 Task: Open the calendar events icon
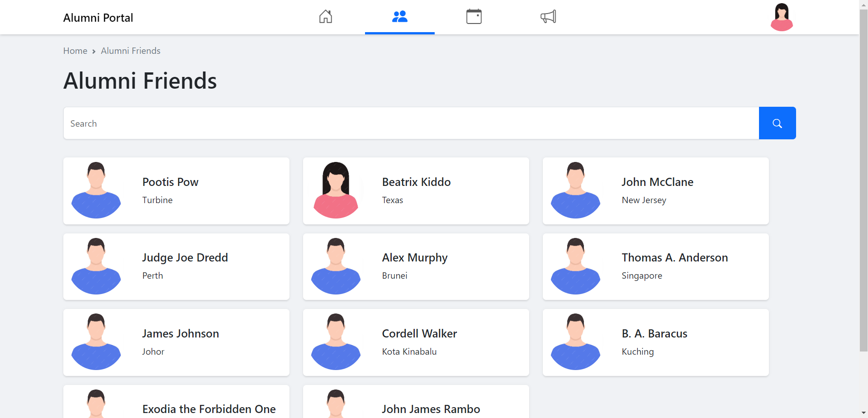[474, 17]
